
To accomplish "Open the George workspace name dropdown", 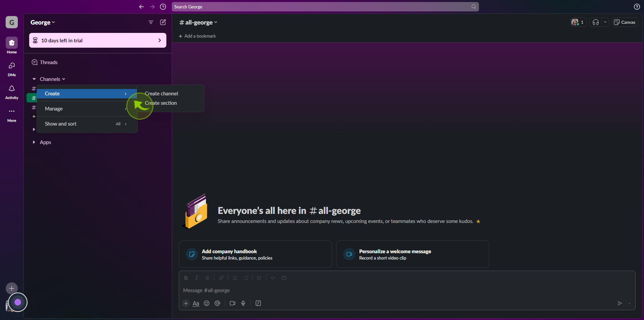I will pos(43,22).
